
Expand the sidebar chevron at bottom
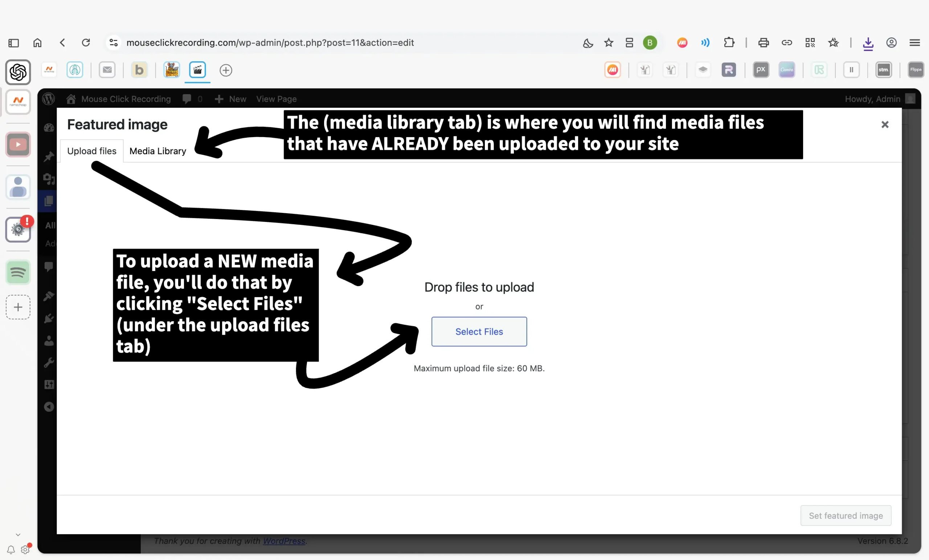18,534
